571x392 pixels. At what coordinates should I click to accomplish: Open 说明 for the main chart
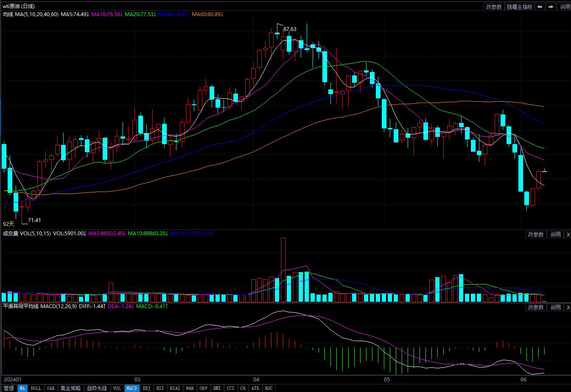tap(565, 7)
